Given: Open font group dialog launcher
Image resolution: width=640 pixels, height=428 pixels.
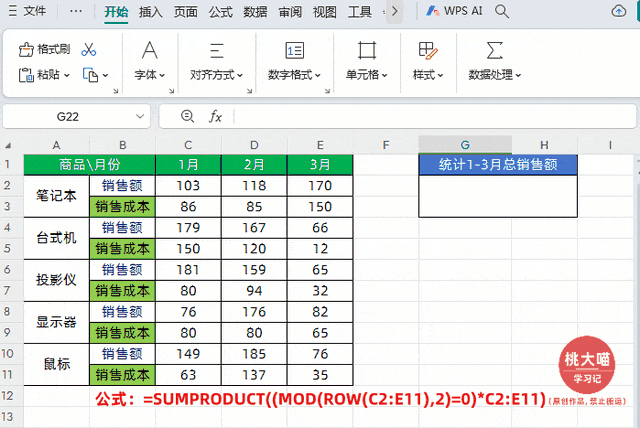Looking at the screenshot, I should pos(171,91).
